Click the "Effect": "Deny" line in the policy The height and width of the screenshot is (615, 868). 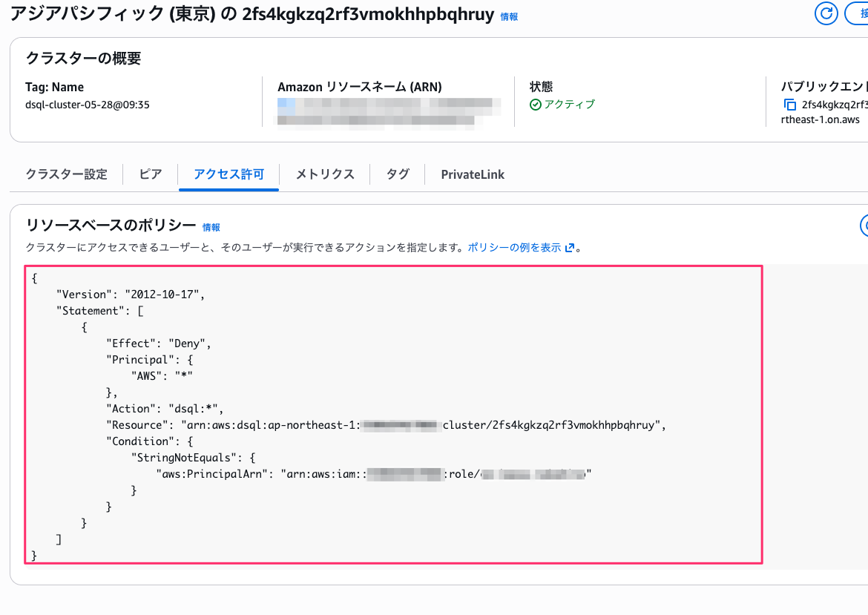click(159, 343)
